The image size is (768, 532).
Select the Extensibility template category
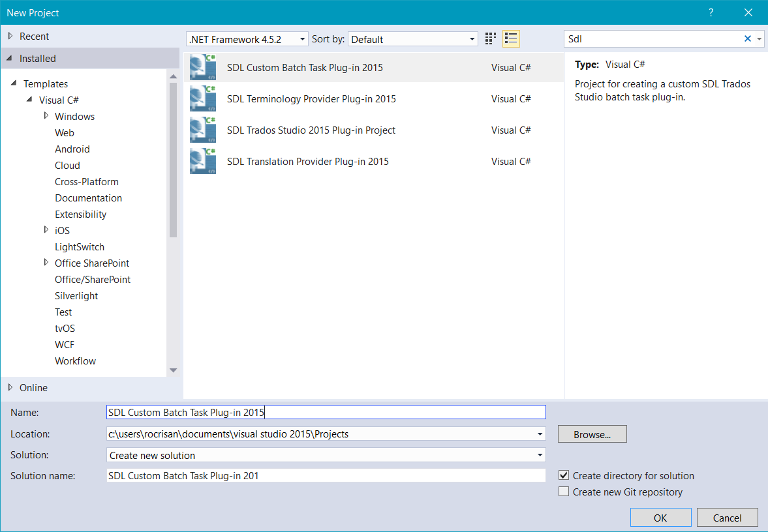click(80, 214)
